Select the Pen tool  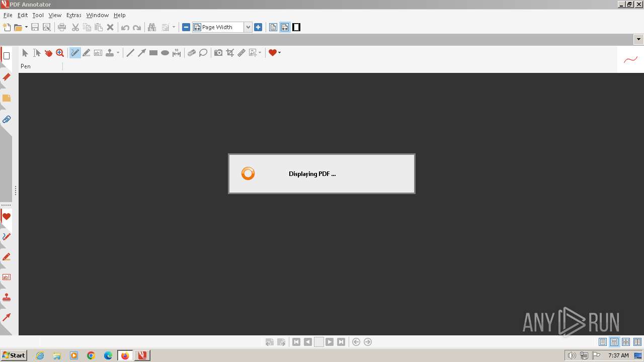point(75,53)
